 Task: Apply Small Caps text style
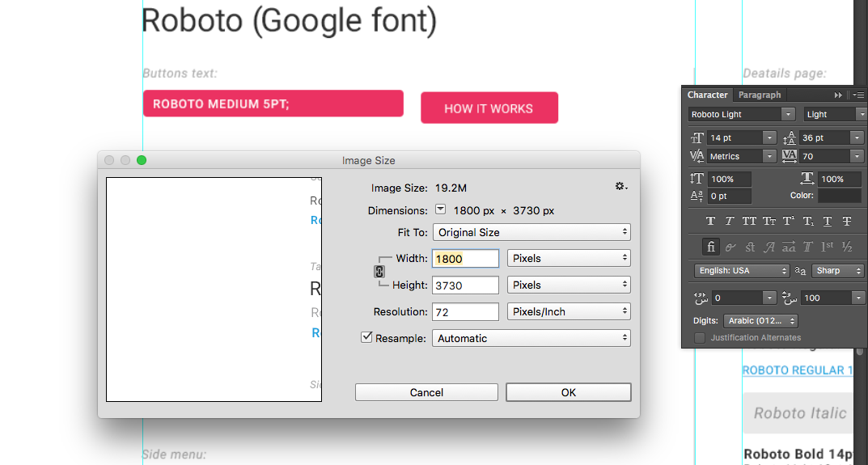click(769, 221)
